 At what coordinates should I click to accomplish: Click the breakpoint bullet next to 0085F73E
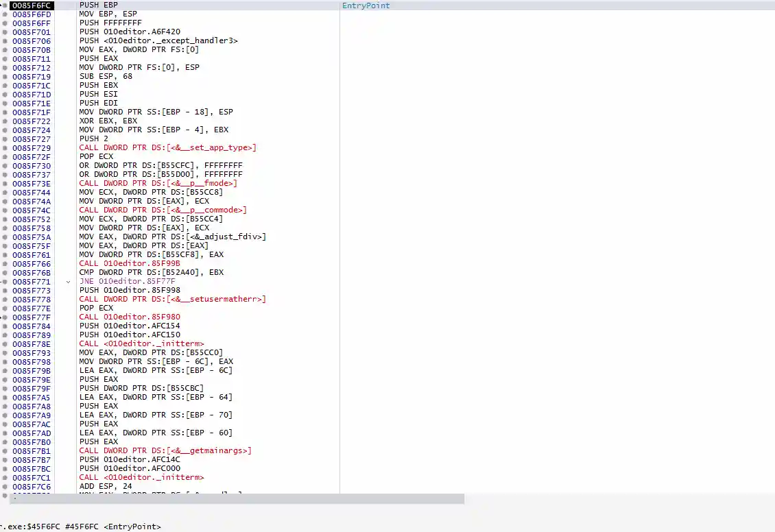(6, 184)
